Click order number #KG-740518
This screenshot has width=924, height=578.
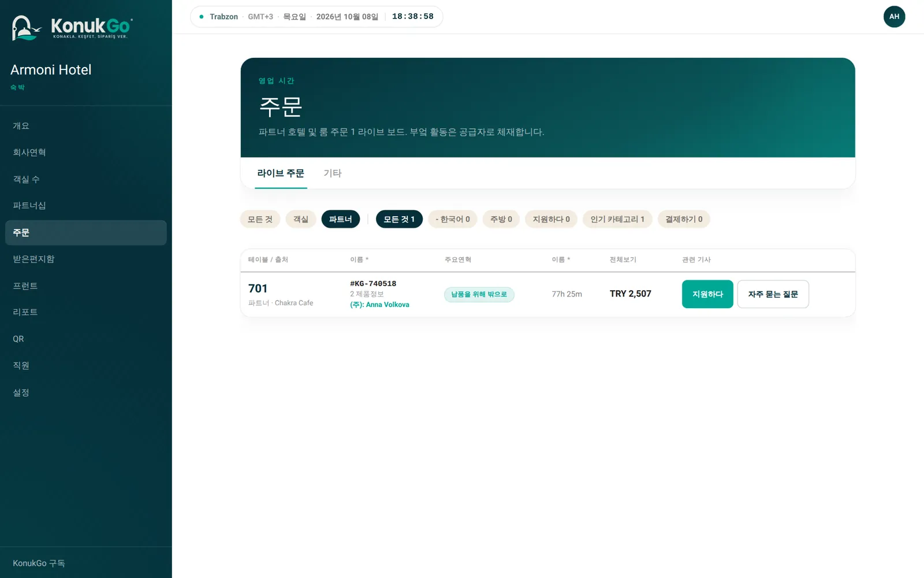coord(373,284)
